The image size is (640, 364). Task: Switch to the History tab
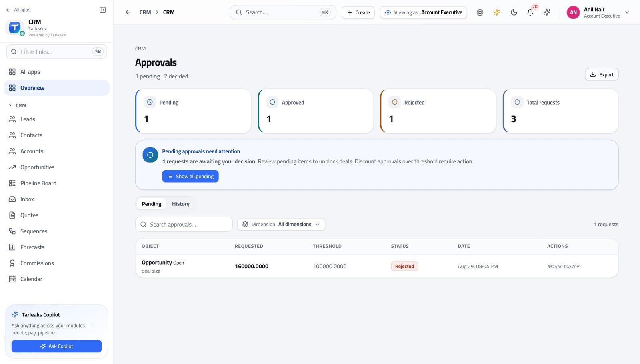(181, 204)
